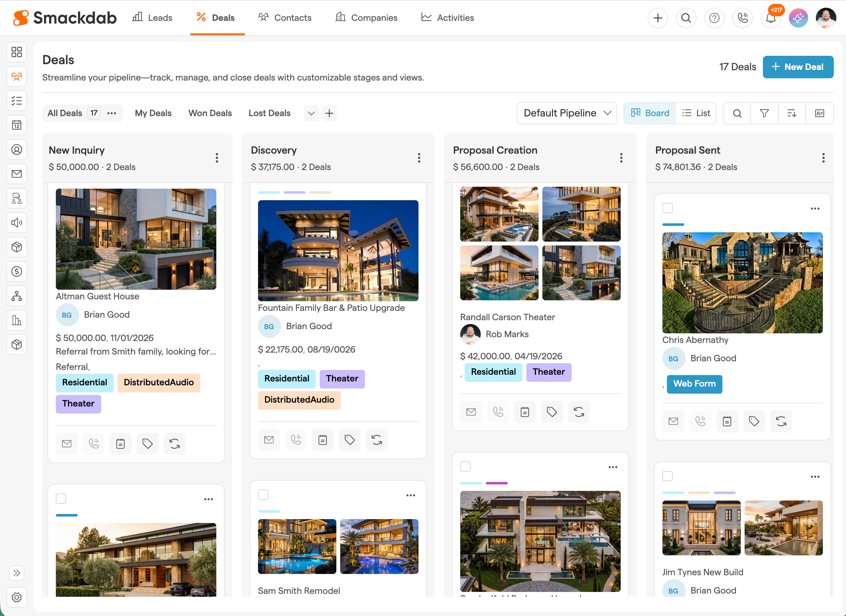Open the Chris Abernathy stone mansion image
Image resolution: width=846 pixels, height=616 pixels.
point(742,283)
